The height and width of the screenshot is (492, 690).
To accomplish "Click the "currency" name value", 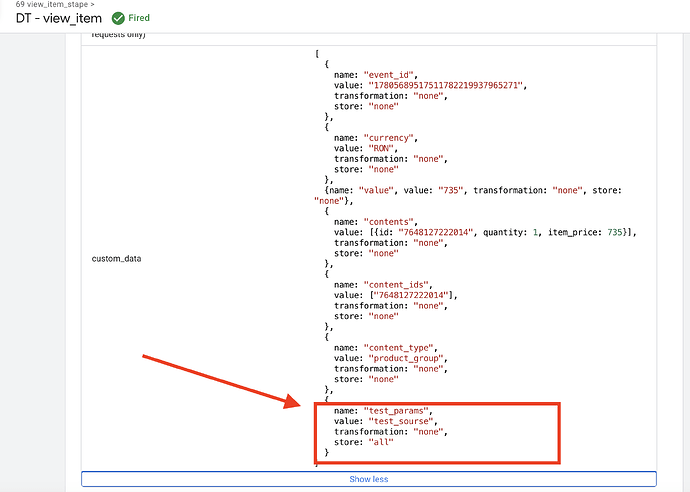I will 389,138.
